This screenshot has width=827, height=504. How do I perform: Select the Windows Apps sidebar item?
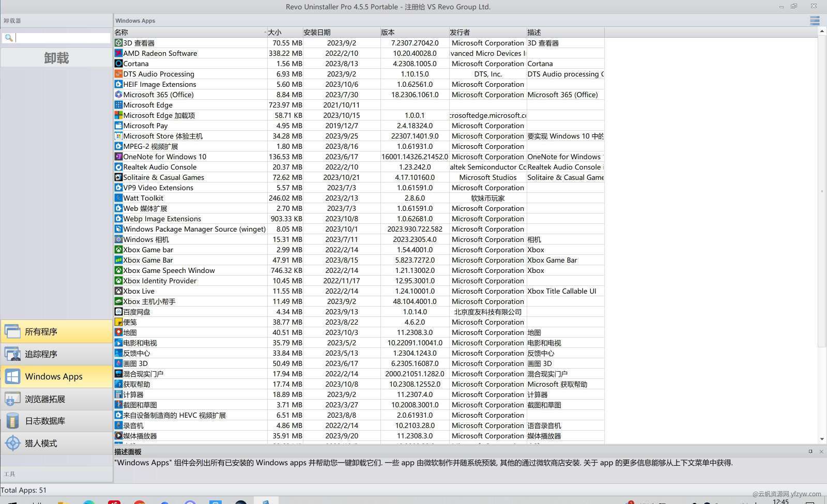click(56, 376)
